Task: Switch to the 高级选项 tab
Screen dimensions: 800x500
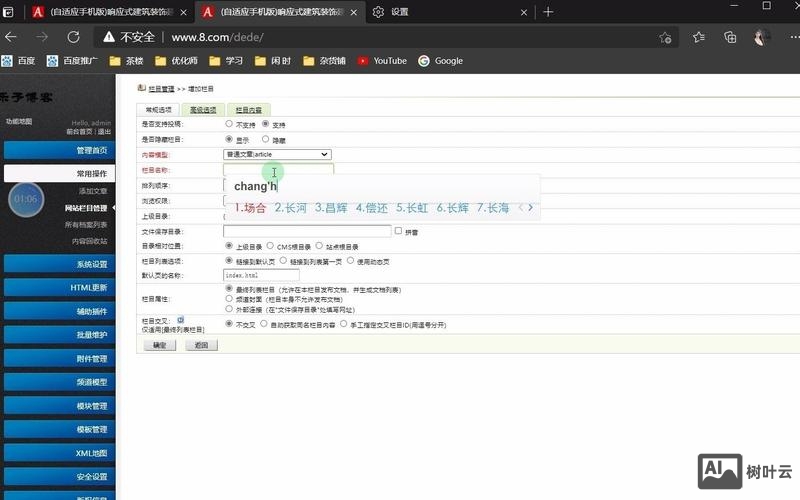Action: click(x=203, y=110)
